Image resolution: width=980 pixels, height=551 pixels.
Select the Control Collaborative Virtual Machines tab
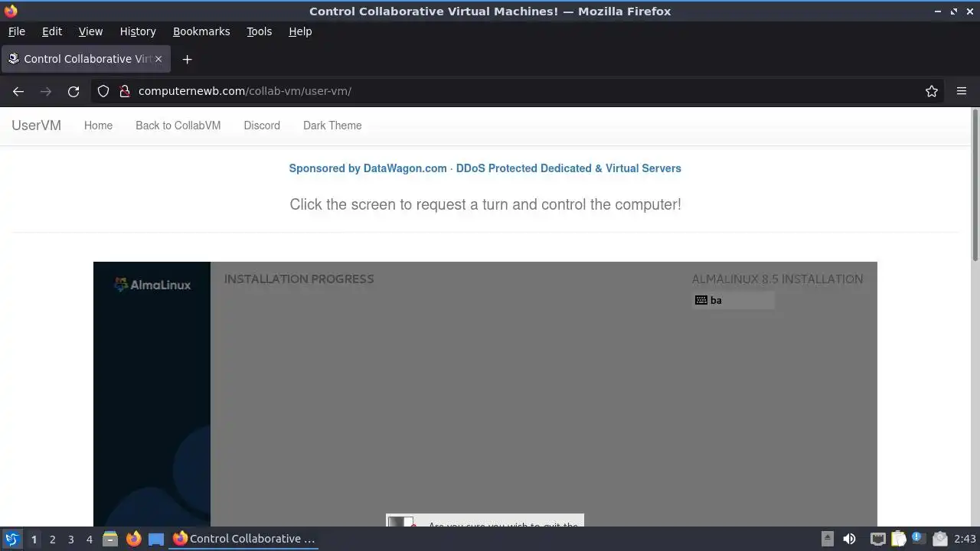coord(85,59)
